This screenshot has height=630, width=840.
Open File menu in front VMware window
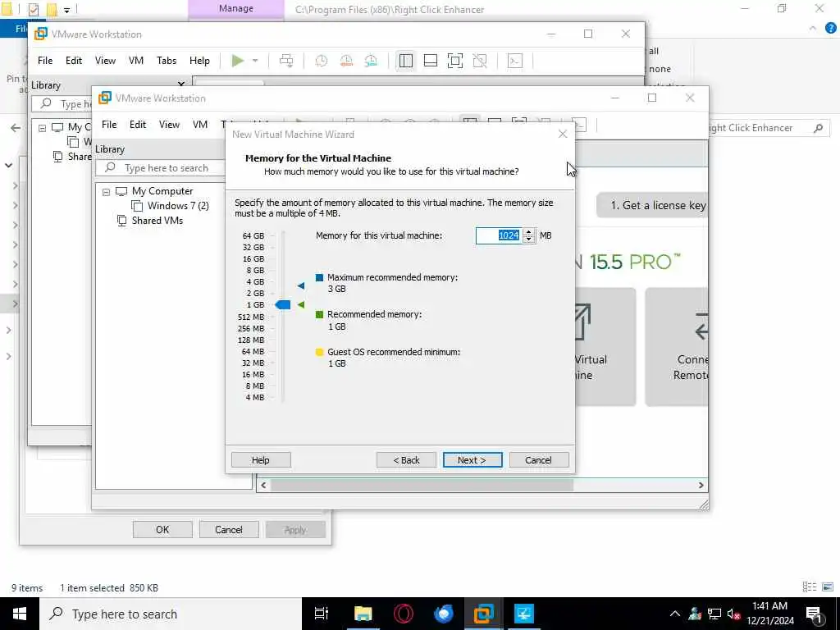tap(109, 125)
